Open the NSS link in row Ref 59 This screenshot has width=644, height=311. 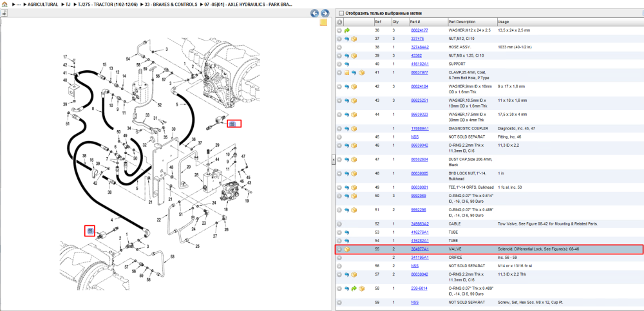[415, 303]
